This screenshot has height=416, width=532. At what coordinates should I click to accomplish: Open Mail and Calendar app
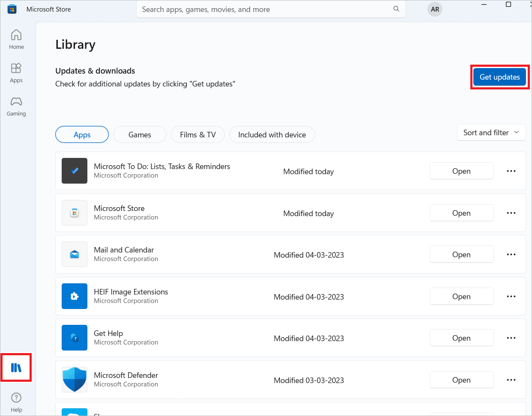click(x=461, y=254)
